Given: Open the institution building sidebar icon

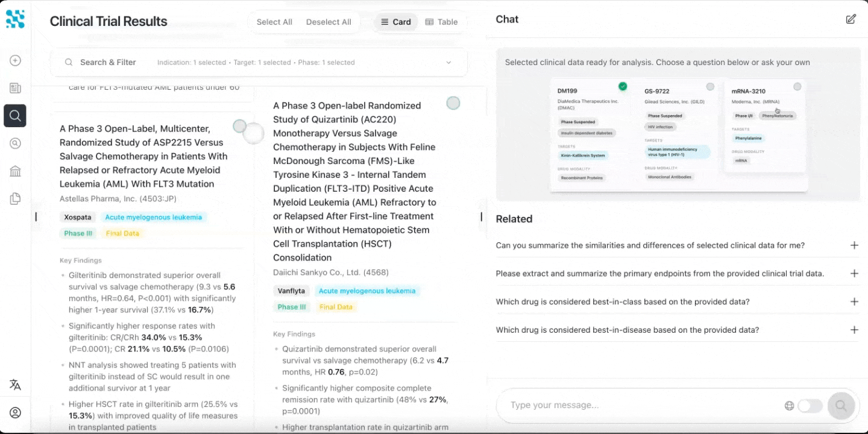Looking at the screenshot, I should coord(15,171).
